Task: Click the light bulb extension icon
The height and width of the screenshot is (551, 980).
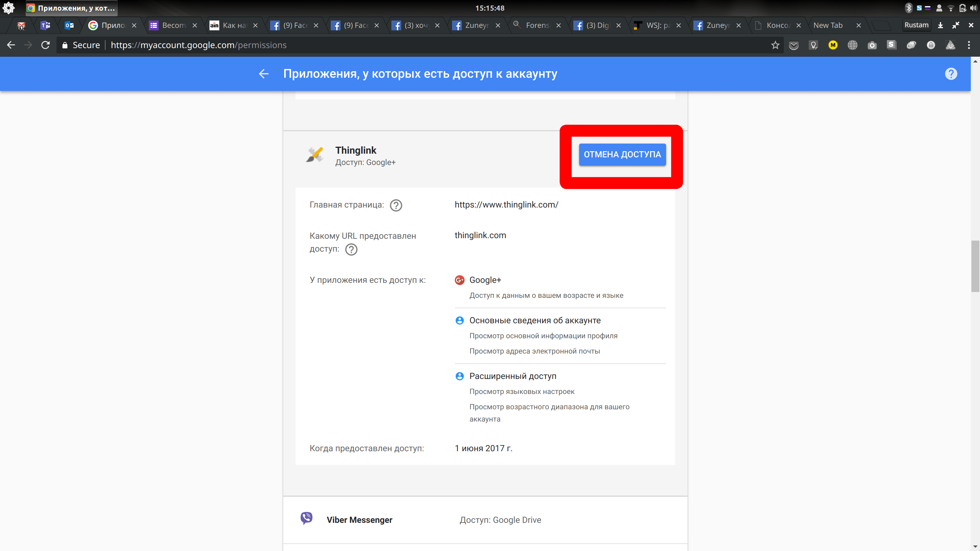Action: [x=813, y=45]
